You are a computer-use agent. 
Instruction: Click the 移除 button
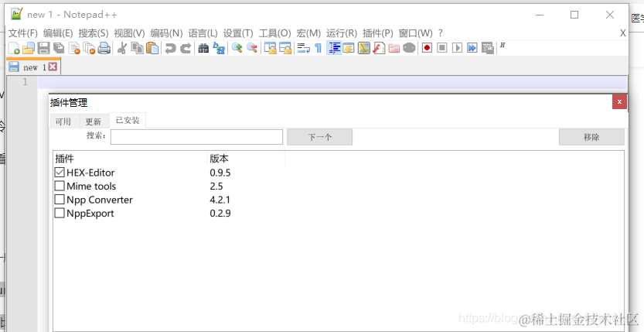click(x=591, y=137)
